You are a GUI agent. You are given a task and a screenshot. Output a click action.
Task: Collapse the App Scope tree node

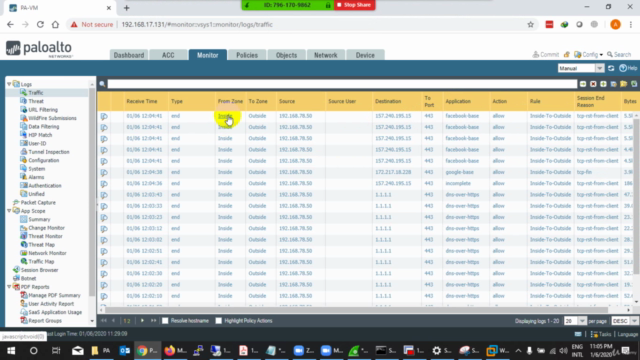click(x=9, y=211)
